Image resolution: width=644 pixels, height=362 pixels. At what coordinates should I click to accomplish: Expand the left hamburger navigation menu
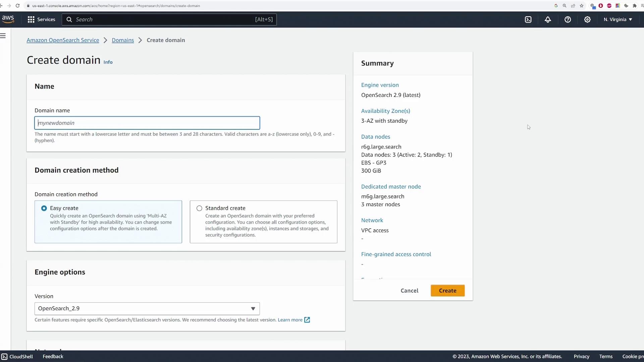[3, 36]
